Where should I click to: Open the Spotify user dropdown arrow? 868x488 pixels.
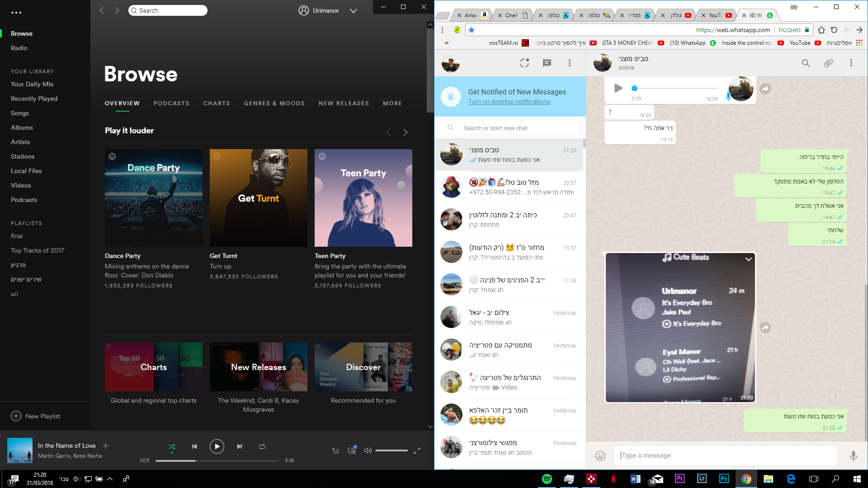coord(354,11)
